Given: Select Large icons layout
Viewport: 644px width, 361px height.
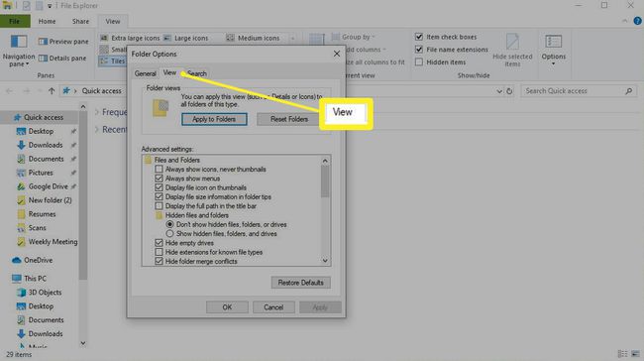Looking at the screenshot, I should 186,38.
